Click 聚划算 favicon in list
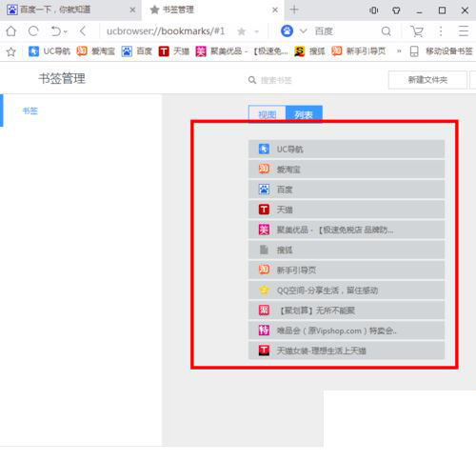Screen dimensions: 476x461 pos(264,310)
